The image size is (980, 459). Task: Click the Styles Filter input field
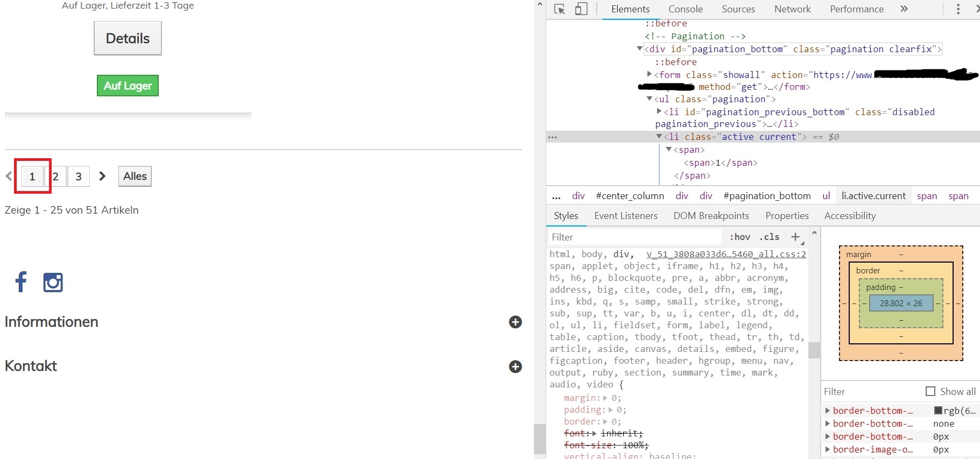(x=634, y=237)
